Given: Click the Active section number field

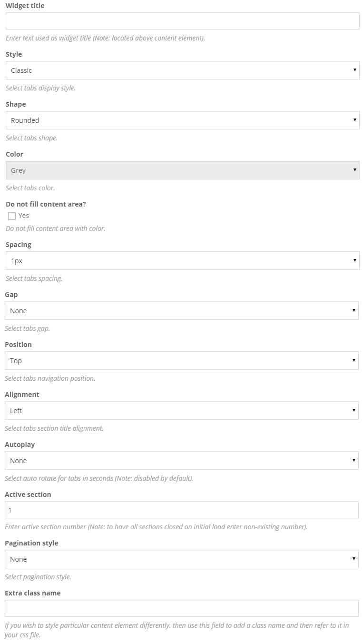Looking at the screenshot, I should click(181, 510).
